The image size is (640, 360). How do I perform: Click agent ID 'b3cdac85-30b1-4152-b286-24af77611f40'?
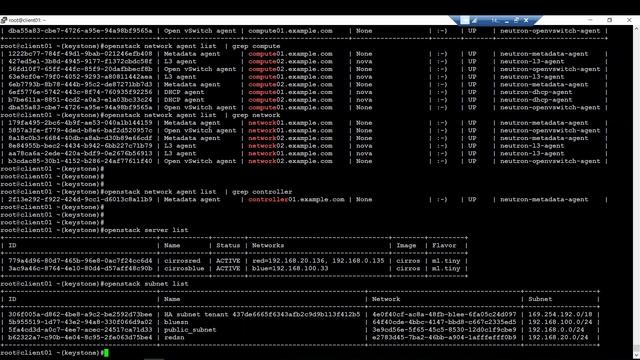[80, 161]
